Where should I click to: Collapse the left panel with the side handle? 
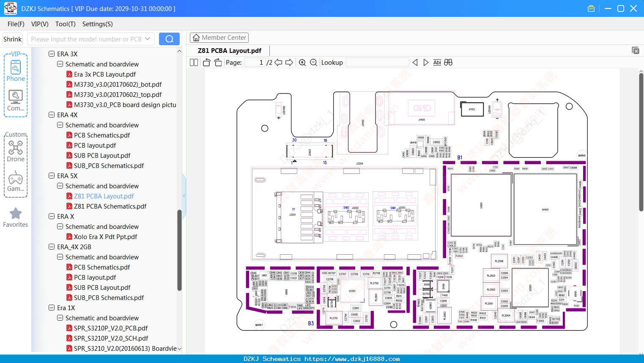pos(184,195)
